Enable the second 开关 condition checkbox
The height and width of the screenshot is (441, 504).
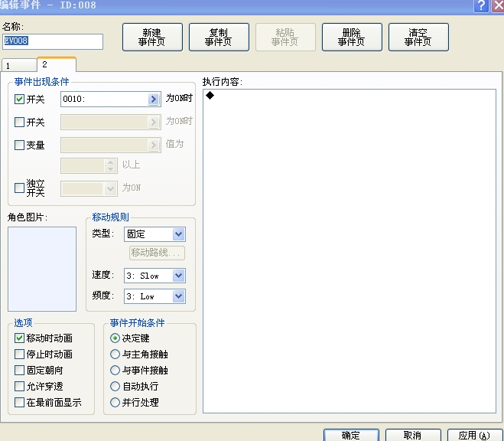pyautogui.click(x=20, y=122)
